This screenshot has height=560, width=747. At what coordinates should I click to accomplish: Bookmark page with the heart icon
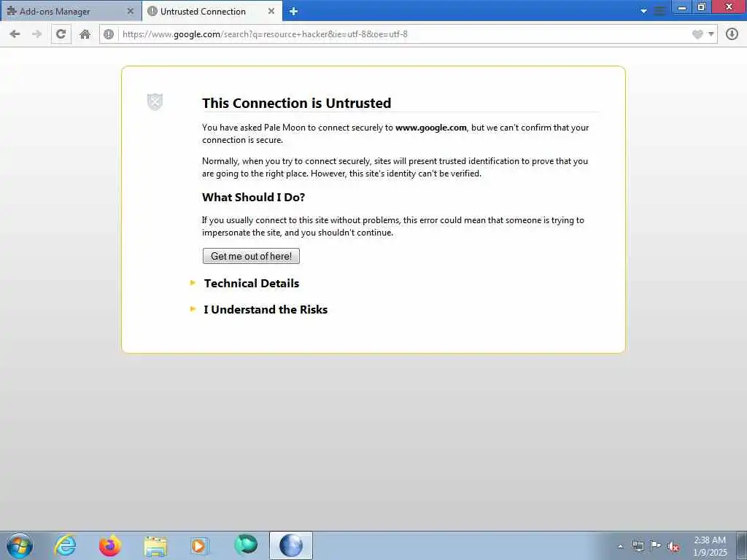click(697, 34)
